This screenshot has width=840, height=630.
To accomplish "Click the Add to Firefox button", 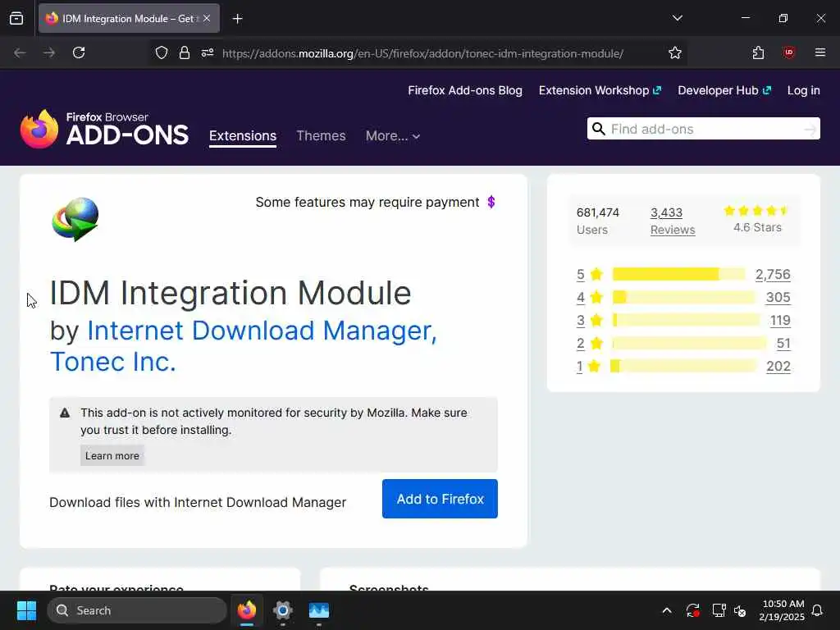I will [440, 499].
